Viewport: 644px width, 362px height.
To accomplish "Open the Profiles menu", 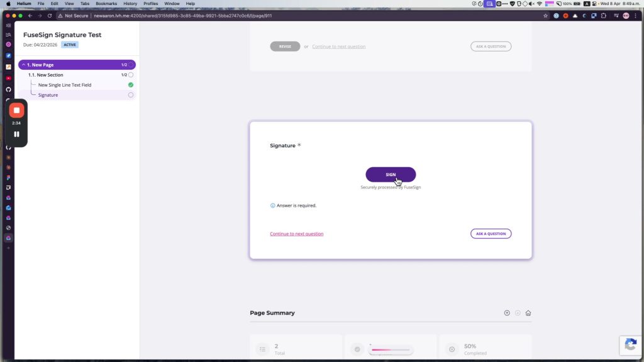I will (151, 4).
